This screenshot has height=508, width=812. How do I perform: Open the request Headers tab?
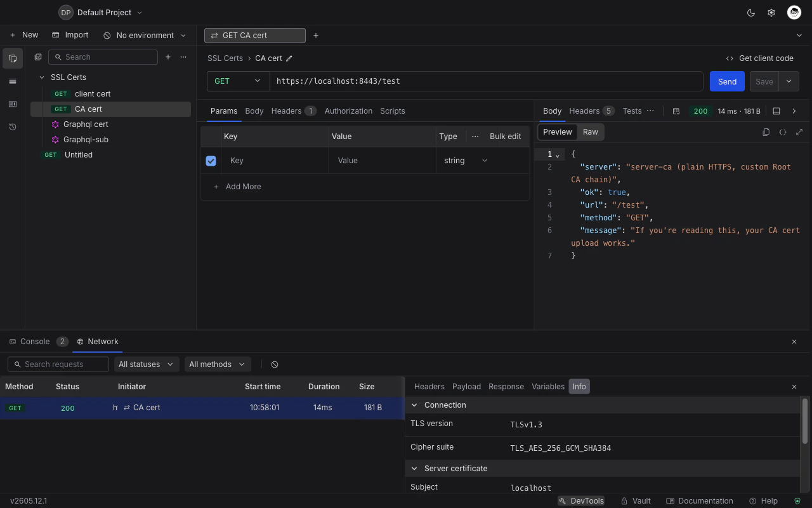tap(294, 111)
